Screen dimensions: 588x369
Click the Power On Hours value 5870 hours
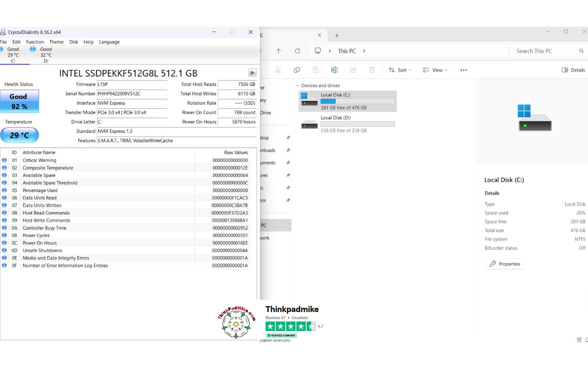tap(237, 122)
